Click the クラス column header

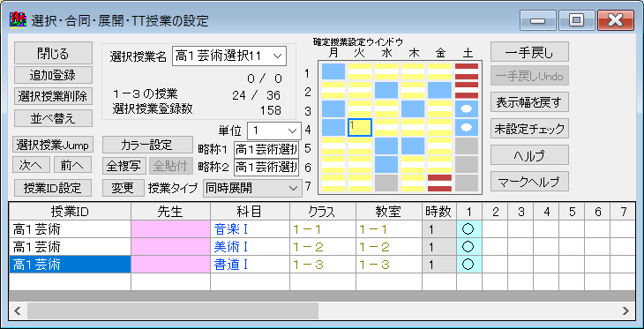(x=322, y=212)
